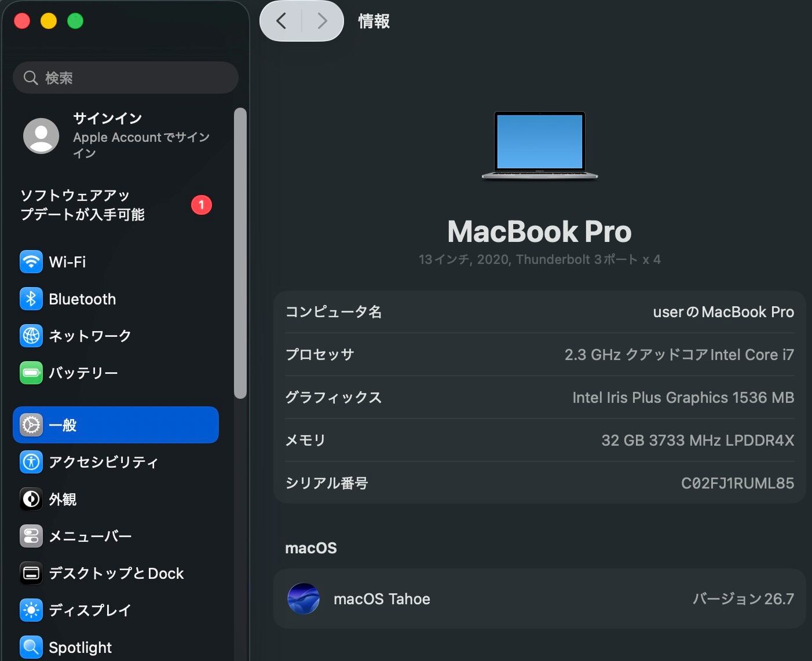This screenshot has width=812, height=661.
Task: Click the コンピュータ名 value userのMacBook Pro
Action: pos(723,312)
